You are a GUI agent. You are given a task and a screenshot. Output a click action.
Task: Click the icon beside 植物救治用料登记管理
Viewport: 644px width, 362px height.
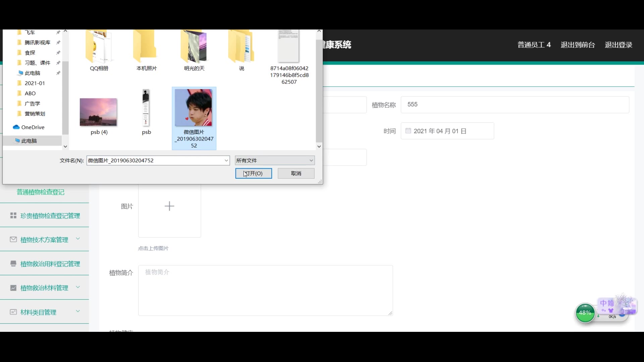point(13,264)
